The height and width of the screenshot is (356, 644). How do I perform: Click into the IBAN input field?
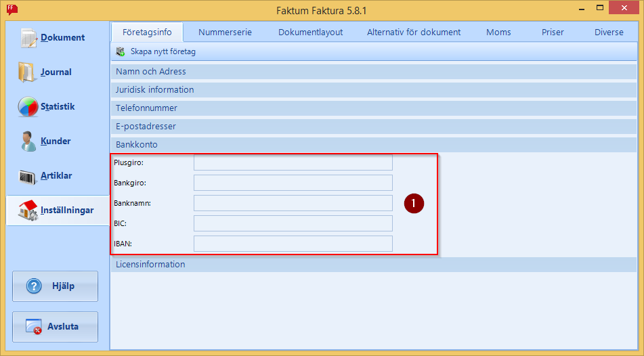pyautogui.click(x=293, y=244)
